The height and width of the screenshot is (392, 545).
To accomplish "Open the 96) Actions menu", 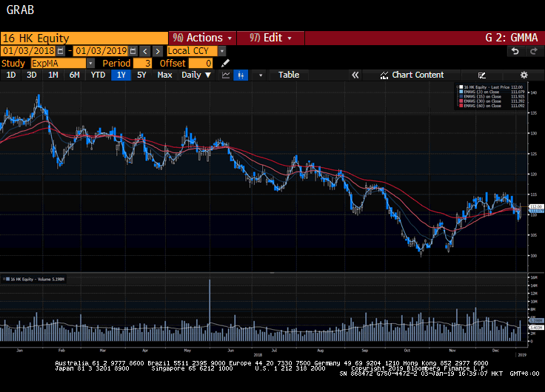I will tap(202, 38).
